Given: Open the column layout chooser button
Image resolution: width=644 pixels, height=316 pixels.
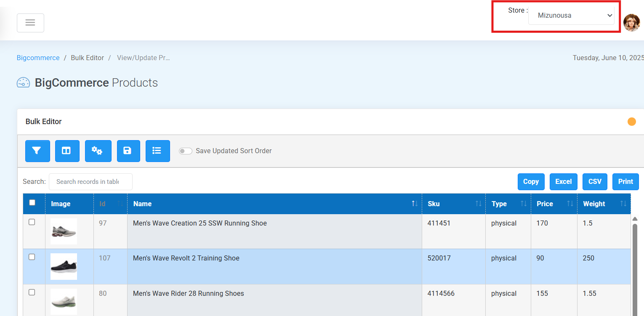Looking at the screenshot, I should pyautogui.click(x=67, y=151).
